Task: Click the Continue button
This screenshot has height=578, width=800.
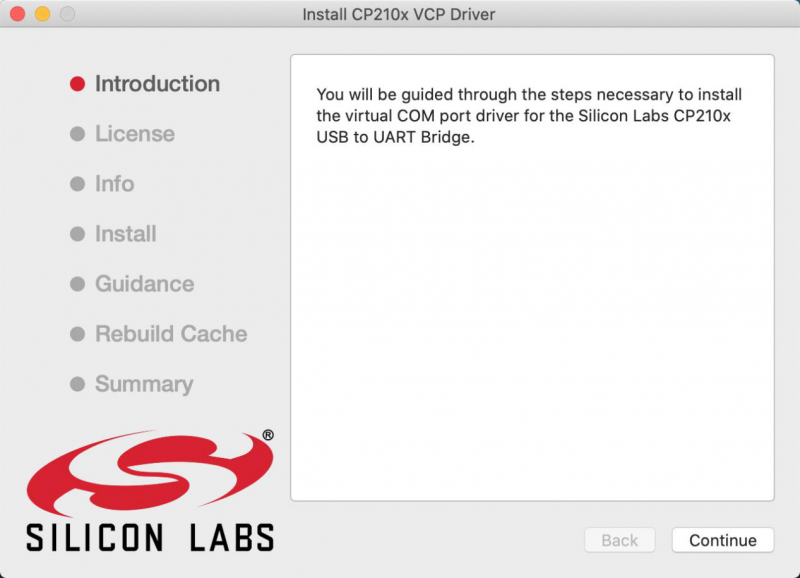Action: point(722,540)
